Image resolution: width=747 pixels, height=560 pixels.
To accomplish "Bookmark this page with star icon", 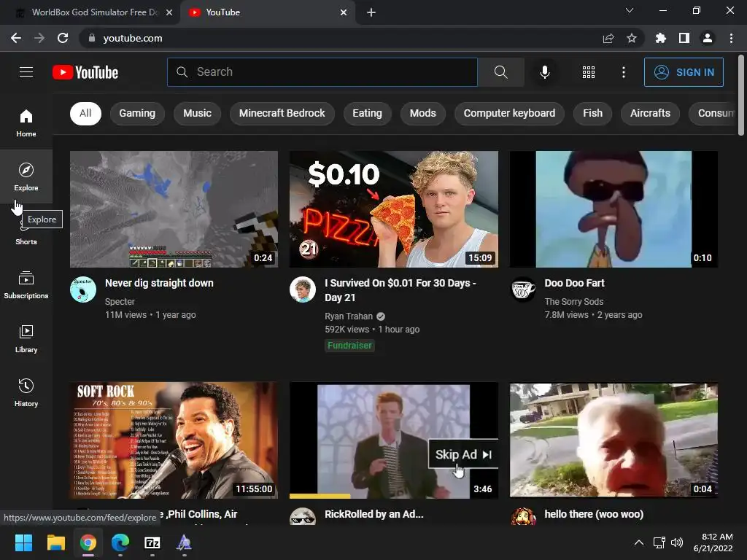I will tap(632, 38).
